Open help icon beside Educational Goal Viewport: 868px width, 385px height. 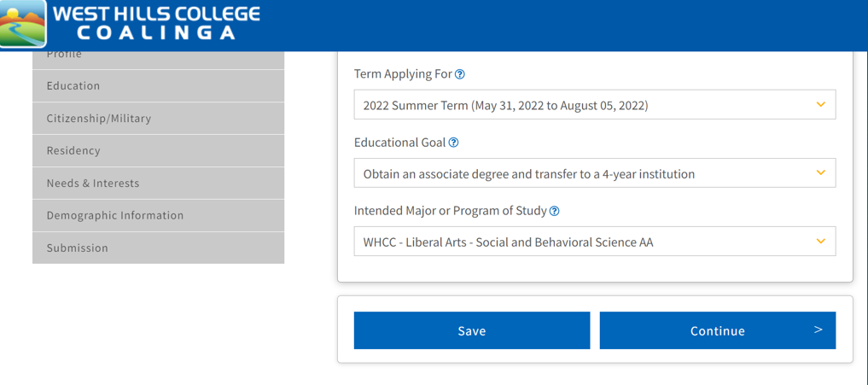click(x=453, y=143)
